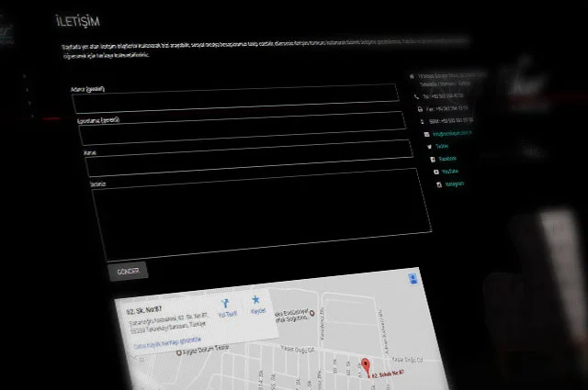Screen dimensions: 588x390
Task: Click the Soğutma place marker on map
Action: click(x=312, y=313)
